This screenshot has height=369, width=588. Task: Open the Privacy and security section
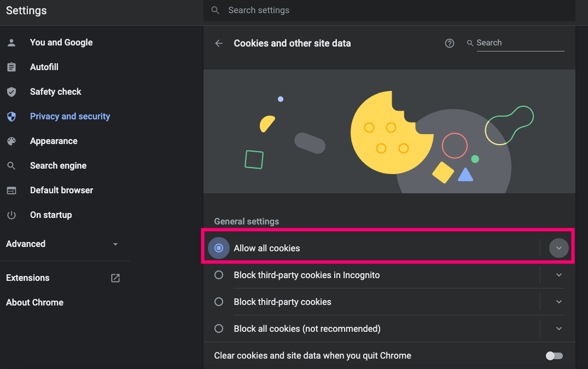(x=69, y=117)
